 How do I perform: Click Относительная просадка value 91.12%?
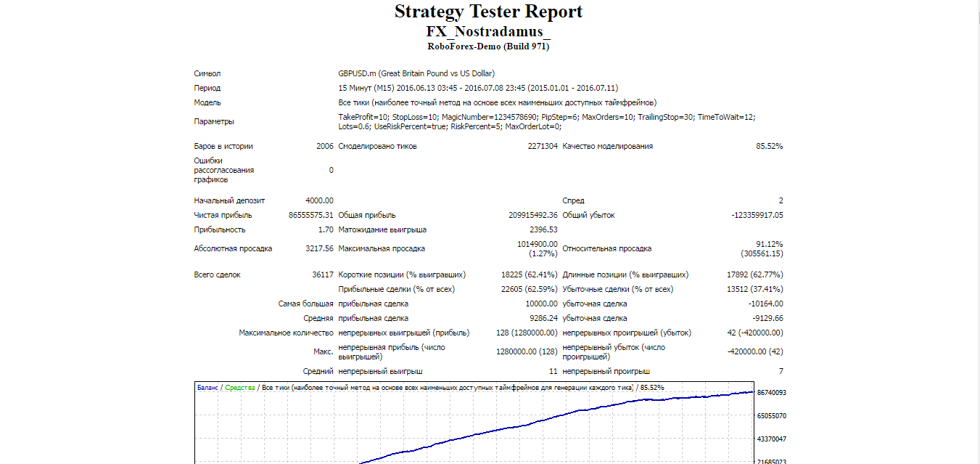[770, 244]
